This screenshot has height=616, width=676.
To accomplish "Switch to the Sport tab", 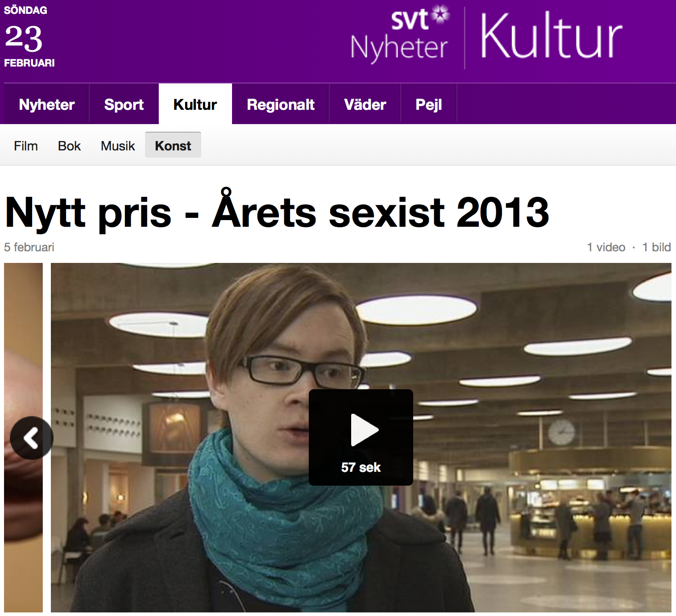I will tap(124, 104).
